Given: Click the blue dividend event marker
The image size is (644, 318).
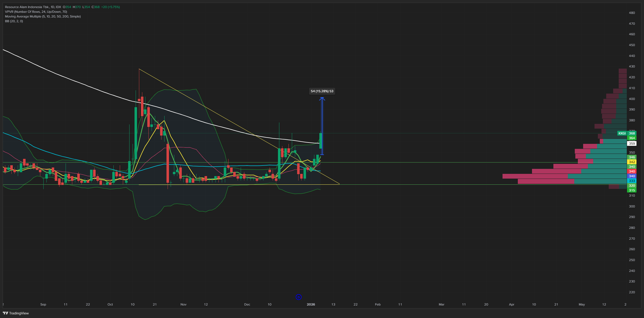Looking at the screenshot, I should point(299,297).
